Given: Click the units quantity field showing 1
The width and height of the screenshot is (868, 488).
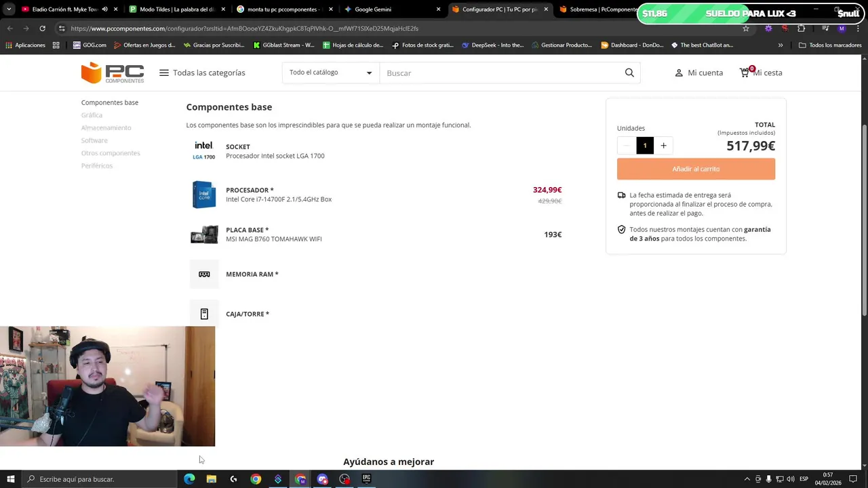Looking at the screenshot, I should coord(645,145).
